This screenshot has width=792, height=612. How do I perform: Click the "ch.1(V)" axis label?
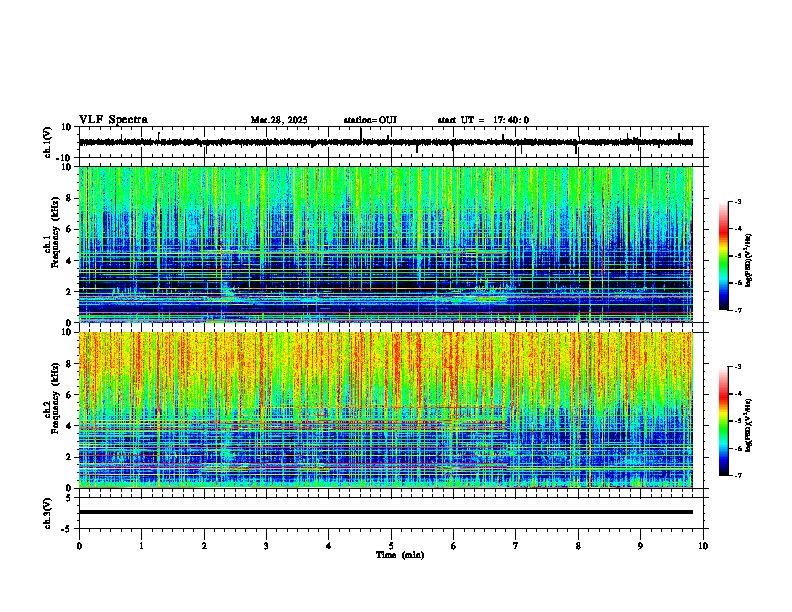click(48, 142)
